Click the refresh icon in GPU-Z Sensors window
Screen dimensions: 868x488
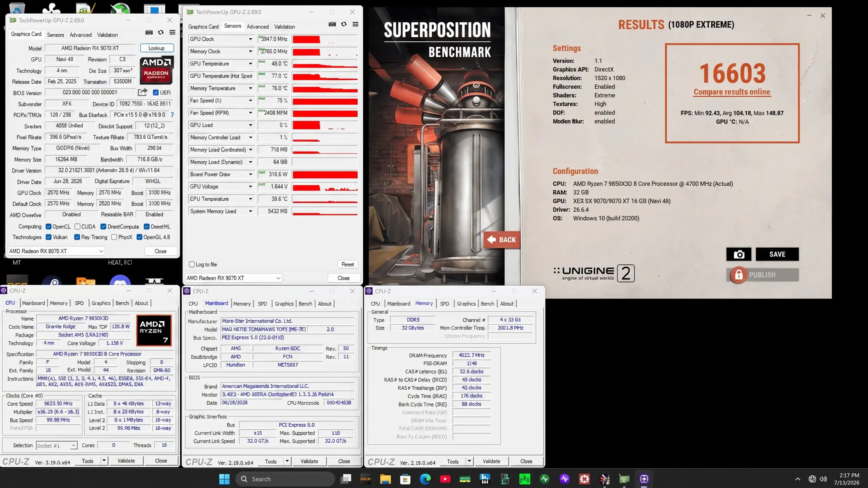click(x=344, y=24)
